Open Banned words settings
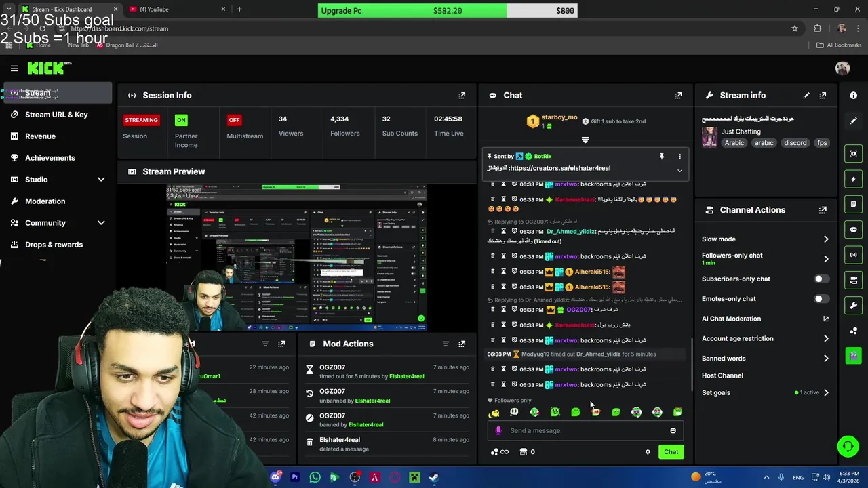The width and height of the screenshot is (868, 488). 765,359
